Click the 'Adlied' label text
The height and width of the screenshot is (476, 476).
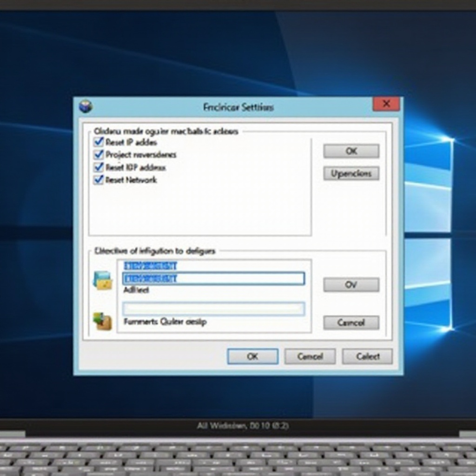[x=136, y=290]
